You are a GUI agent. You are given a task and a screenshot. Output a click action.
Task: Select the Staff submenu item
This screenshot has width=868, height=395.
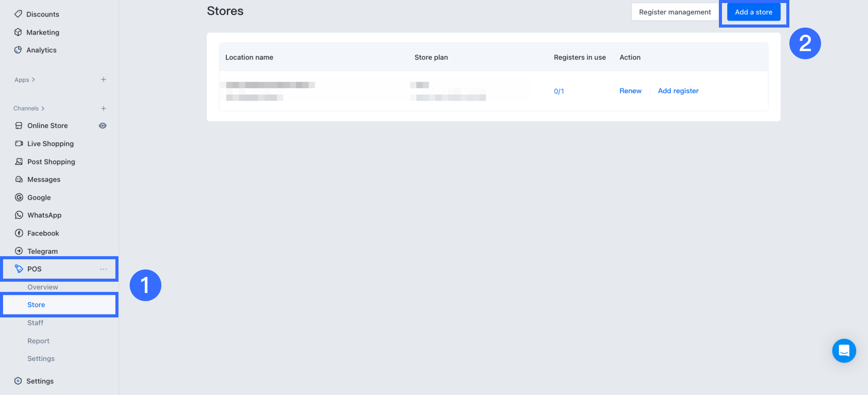pyautogui.click(x=35, y=323)
